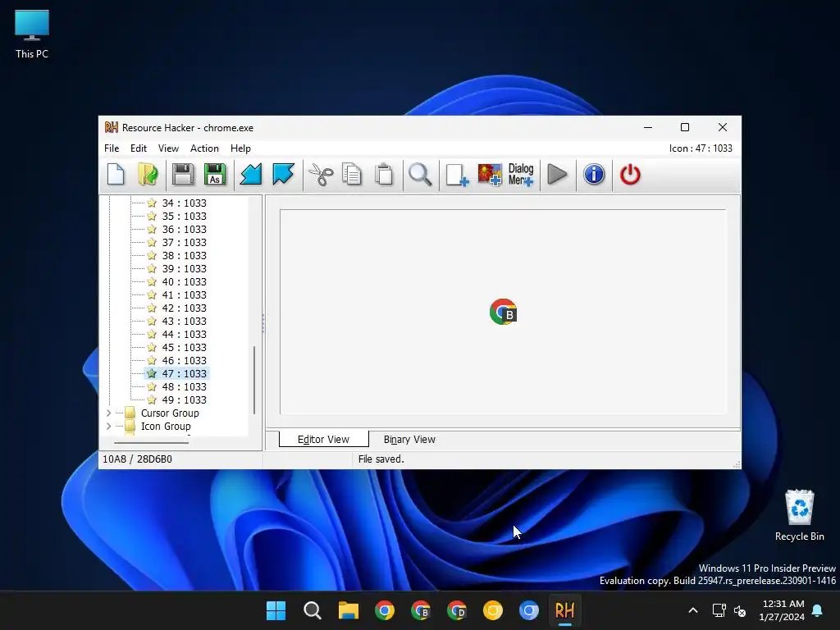Click the Chrome B icon preview image

click(503, 312)
